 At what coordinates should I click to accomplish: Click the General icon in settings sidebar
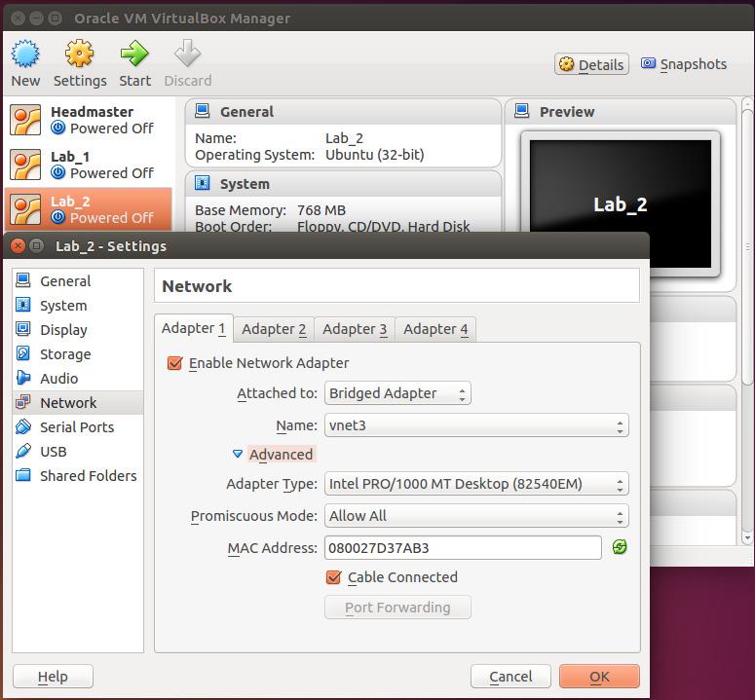coord(23,280)
